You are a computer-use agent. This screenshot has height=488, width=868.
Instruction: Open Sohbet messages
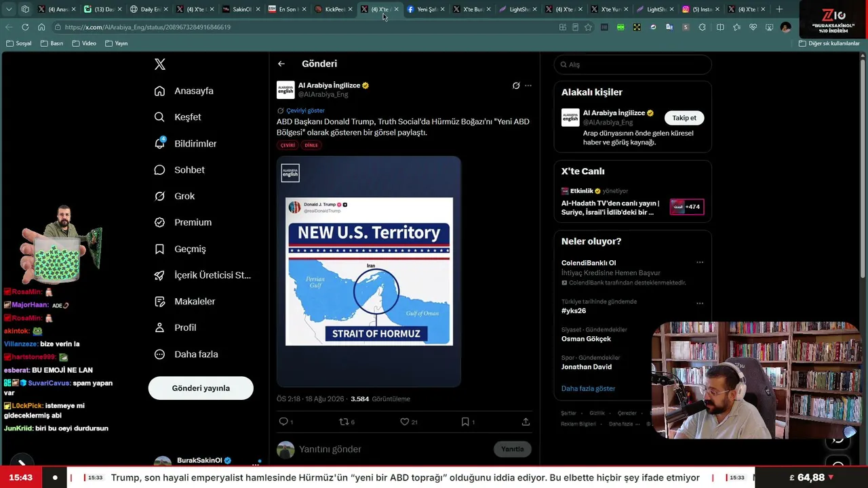[x=179, y=170]
